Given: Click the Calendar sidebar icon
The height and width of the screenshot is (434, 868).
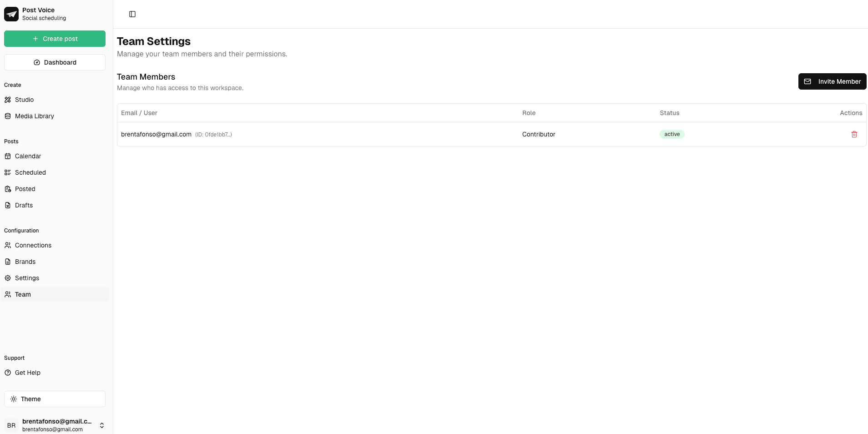Looking at the screenshot, I should (x=8, y=156).
